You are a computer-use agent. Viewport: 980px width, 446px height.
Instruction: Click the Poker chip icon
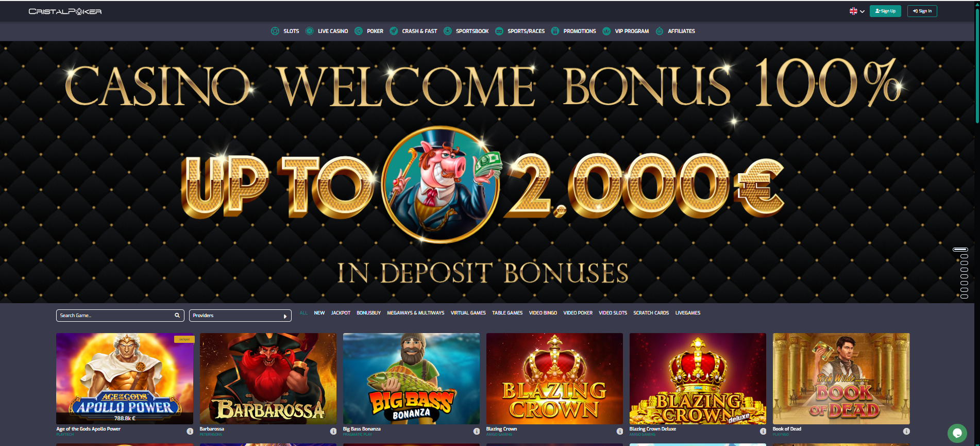[x=359, y=31]
